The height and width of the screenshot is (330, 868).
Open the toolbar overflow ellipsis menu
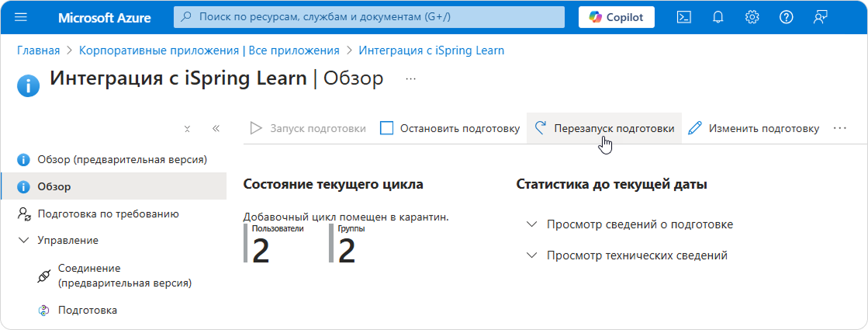coord(840,128)
